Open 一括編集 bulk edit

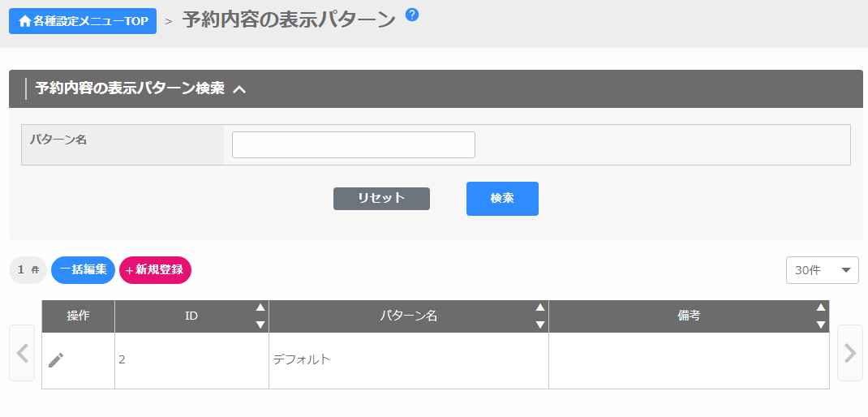(83, 270)
